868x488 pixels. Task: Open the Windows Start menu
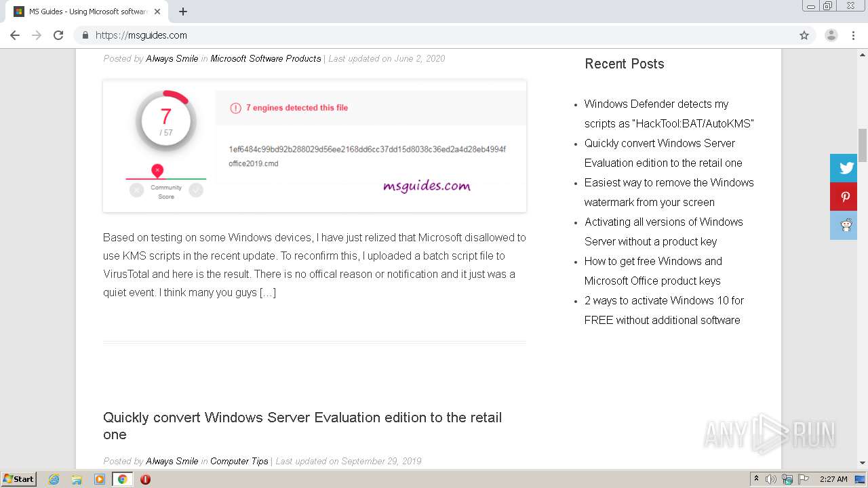tap(19, 479)
